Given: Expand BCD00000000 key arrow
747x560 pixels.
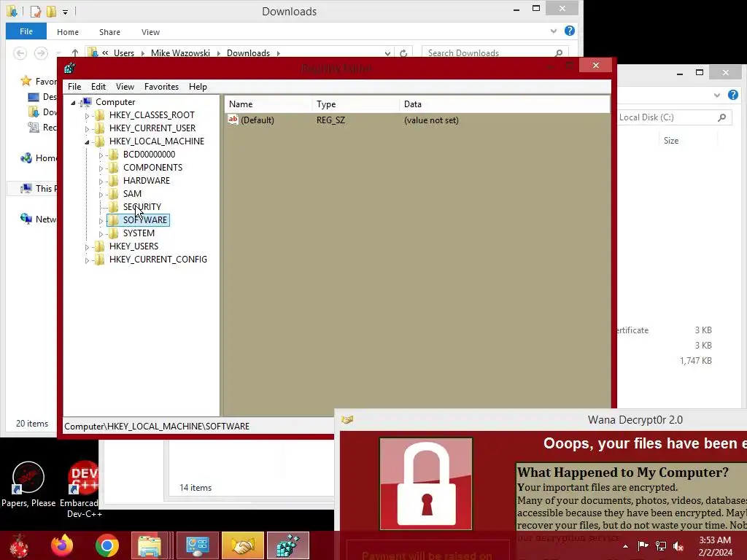Looking at the screenshot, I should [101, 155].
